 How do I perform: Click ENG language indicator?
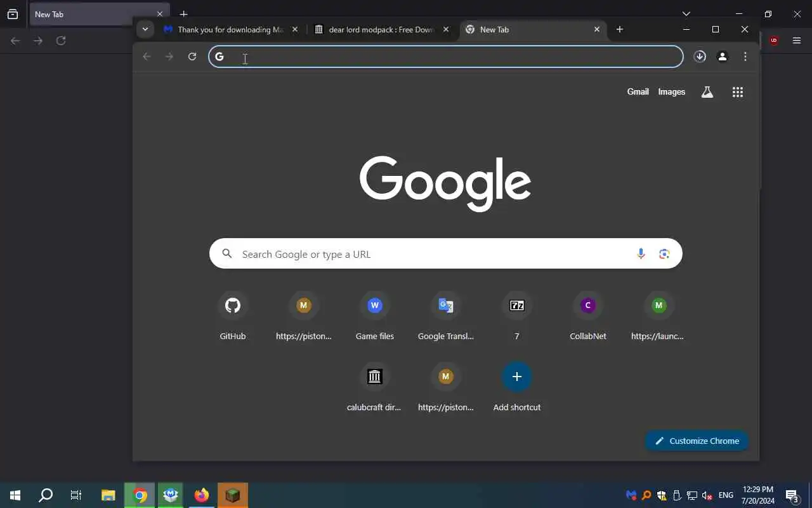point(726,495)
